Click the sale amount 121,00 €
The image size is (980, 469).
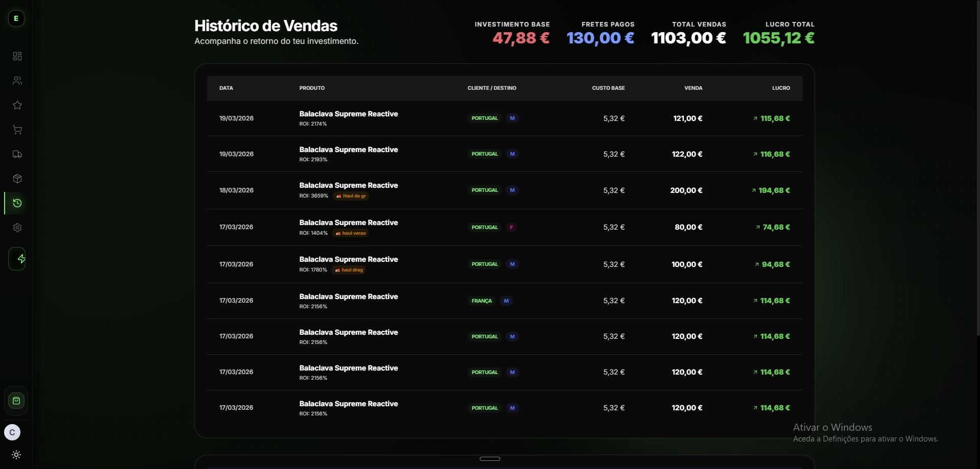click(688, 118)
